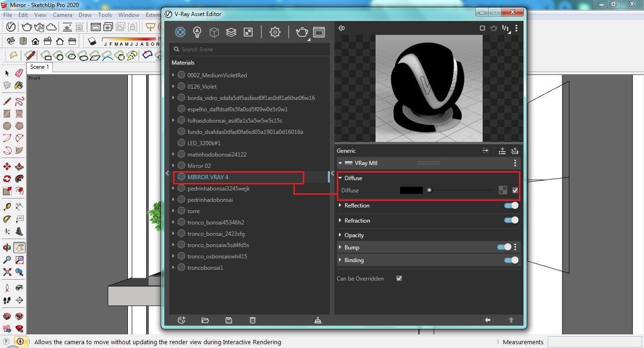Click the preview render teapot icon above the swatch

click(x=493, y=28)
